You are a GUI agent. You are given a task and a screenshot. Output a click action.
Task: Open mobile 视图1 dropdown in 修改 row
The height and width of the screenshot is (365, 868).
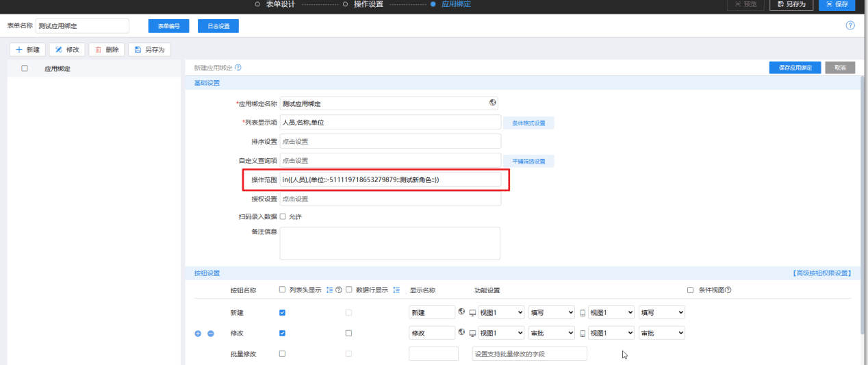click(611, 333)
